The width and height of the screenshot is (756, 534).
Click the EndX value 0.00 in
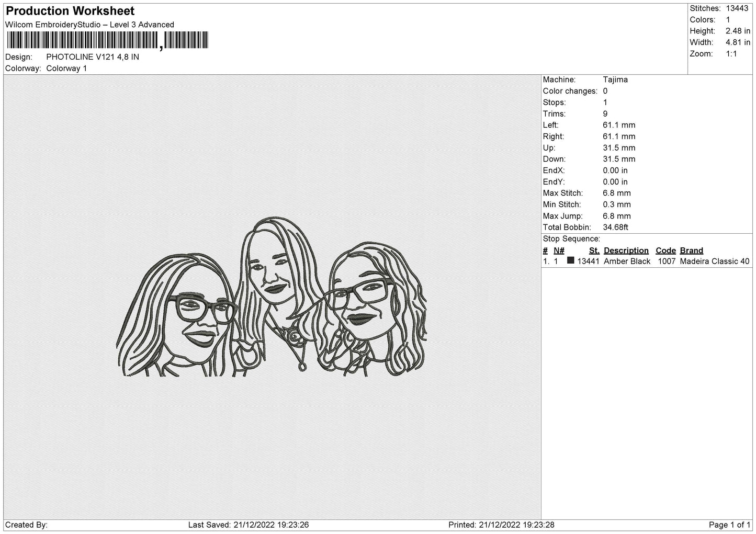point(615,171)
